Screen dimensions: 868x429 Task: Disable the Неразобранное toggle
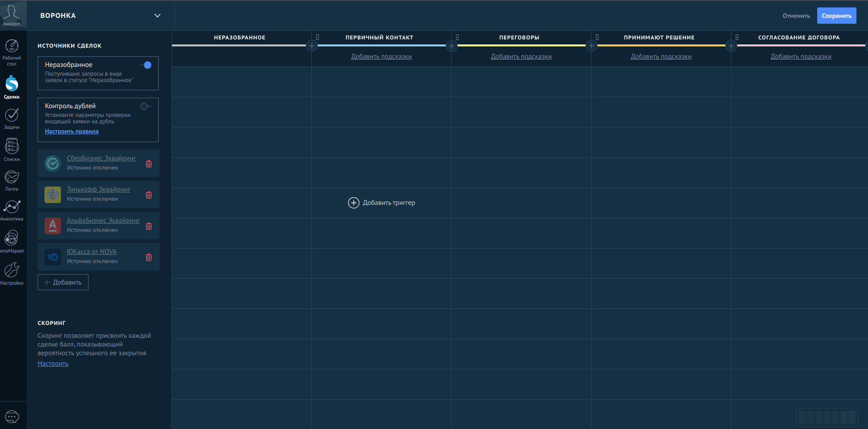(x=146, y=65)
